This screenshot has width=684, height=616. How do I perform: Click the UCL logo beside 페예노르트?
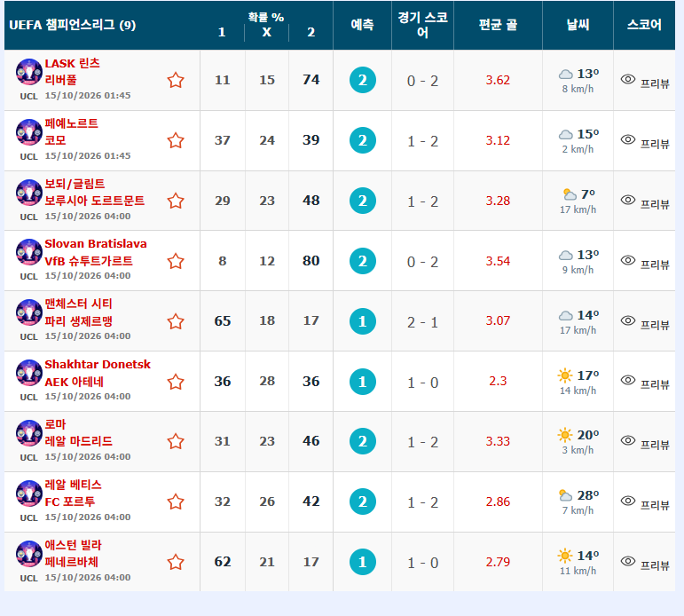pyautogui.click(x=28, y=131)
